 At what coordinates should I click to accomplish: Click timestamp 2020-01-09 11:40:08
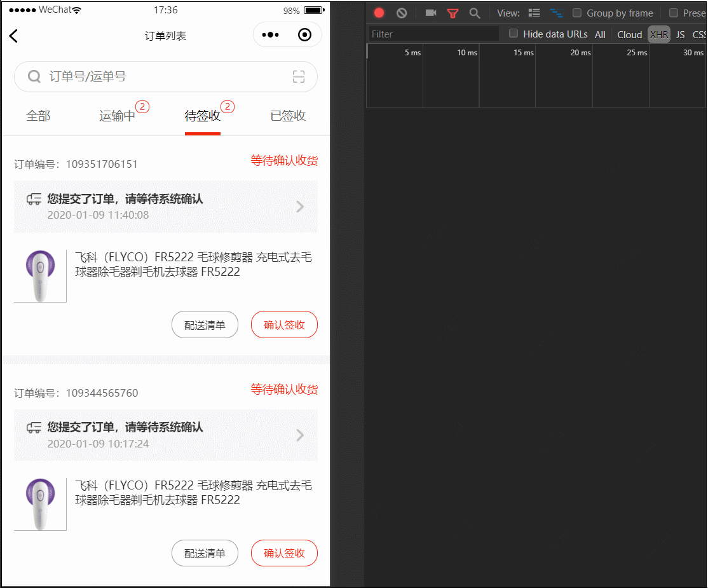[x=98, y=215]
